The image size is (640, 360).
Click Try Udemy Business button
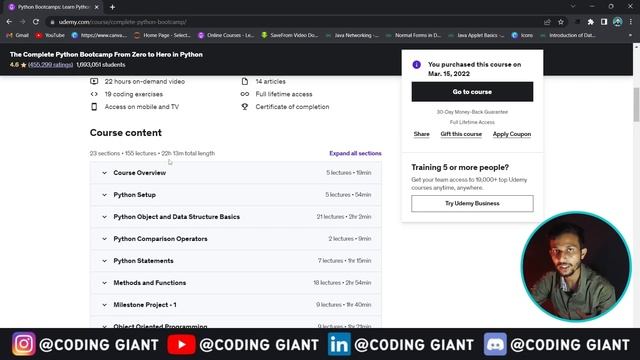click(472, 203)
